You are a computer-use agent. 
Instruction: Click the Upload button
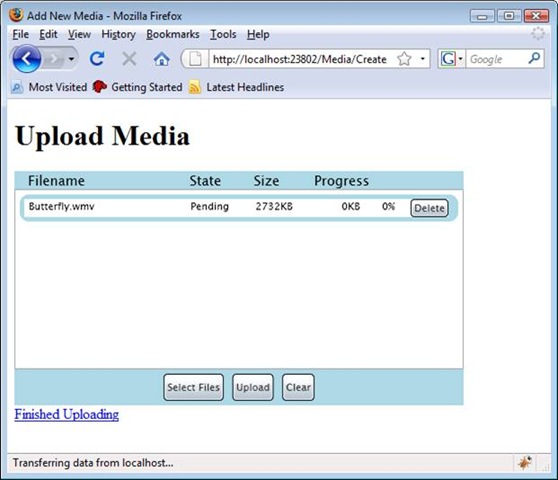pos(253,387)
